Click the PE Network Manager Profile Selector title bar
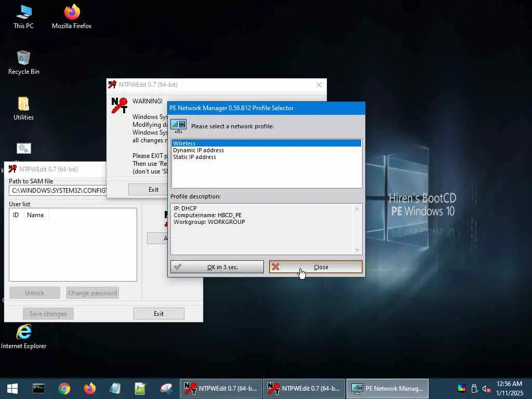Image resolution: width=532 pixels, height=399 pixels. pos(267,108)
